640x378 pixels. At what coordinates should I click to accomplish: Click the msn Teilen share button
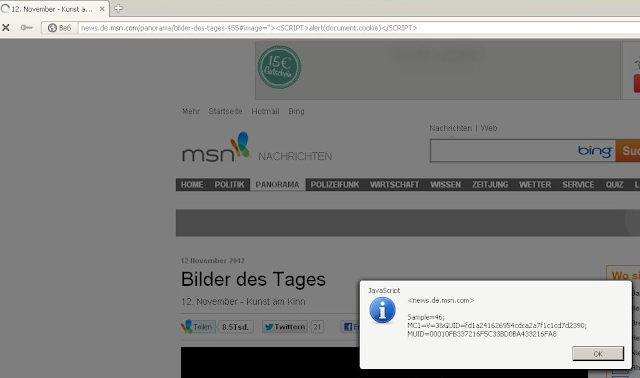click(198, 327)
